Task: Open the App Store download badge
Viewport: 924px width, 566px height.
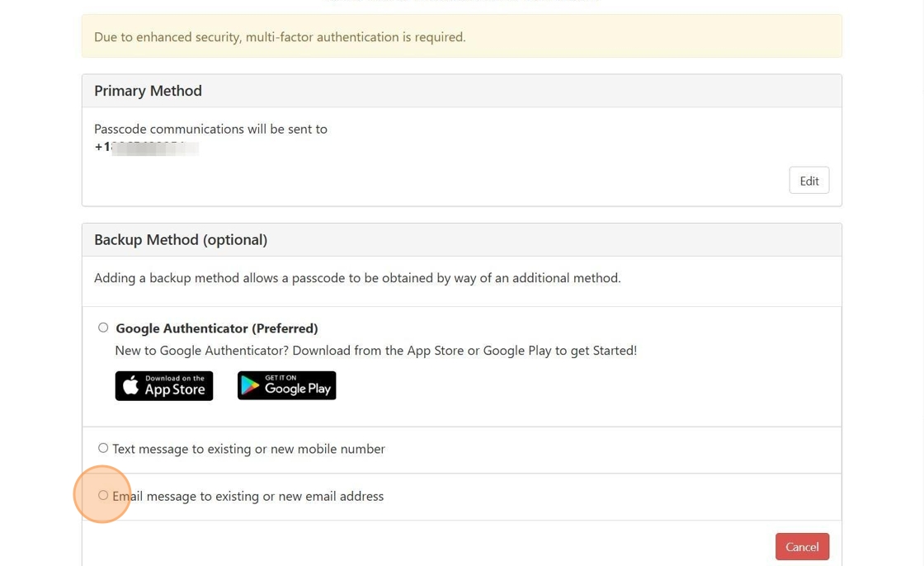Action: point(164,385)
